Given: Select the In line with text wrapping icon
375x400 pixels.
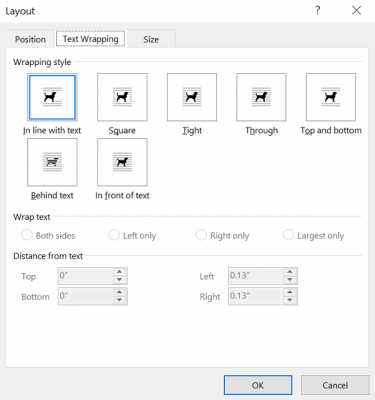Looking at the screenshot, I should point(52,97).
